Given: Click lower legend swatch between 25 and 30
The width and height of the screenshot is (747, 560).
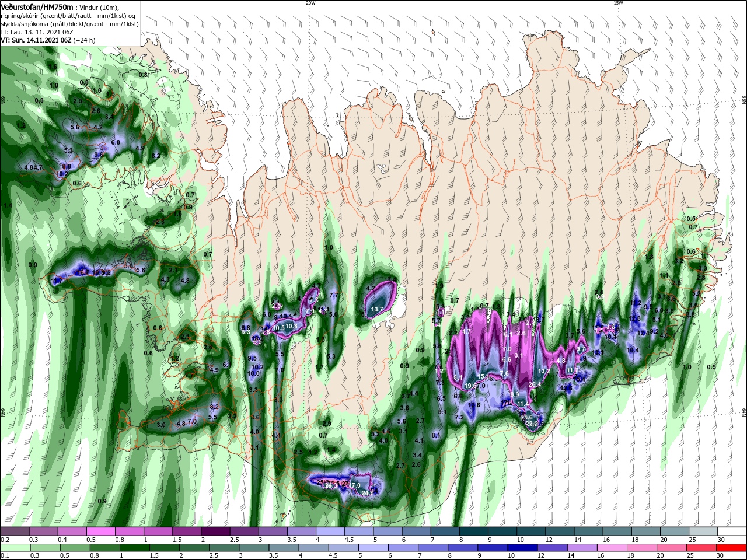Looking at the screenshot, I should click(701, 548).
